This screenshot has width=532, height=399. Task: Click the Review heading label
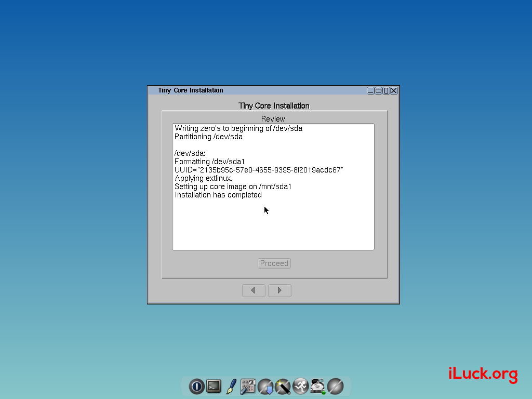273,119
